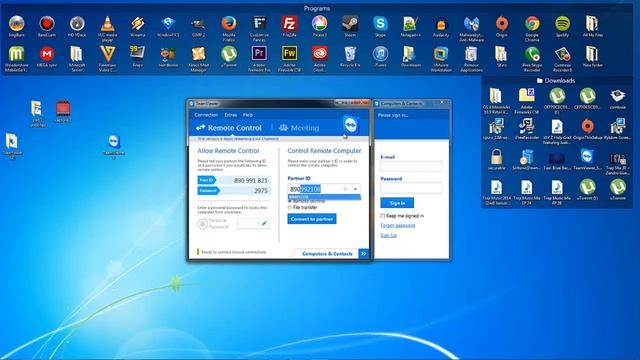Select the Adobe Premiere Pro icon
The image size is (640, 360).
[x=259, y=59]
